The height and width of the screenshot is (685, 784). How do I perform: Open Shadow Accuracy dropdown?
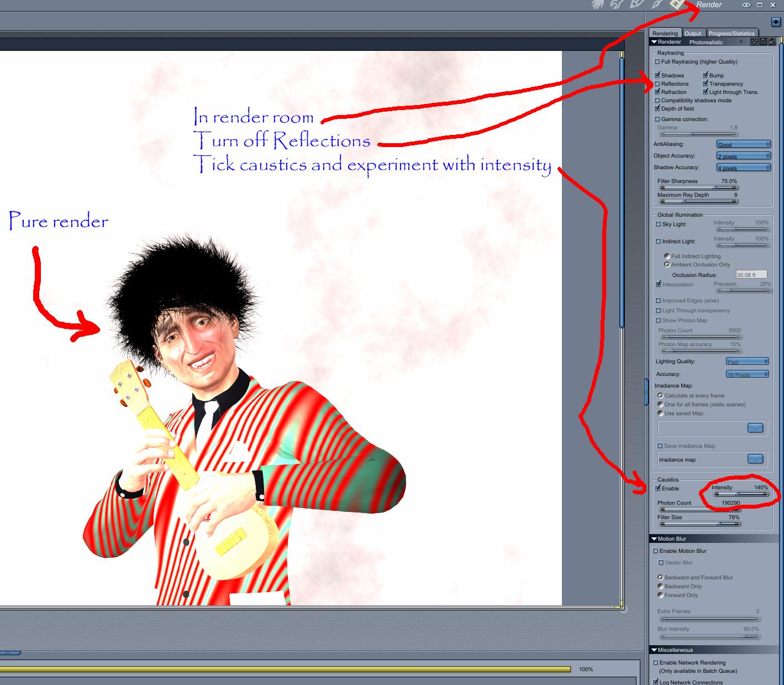743,168
